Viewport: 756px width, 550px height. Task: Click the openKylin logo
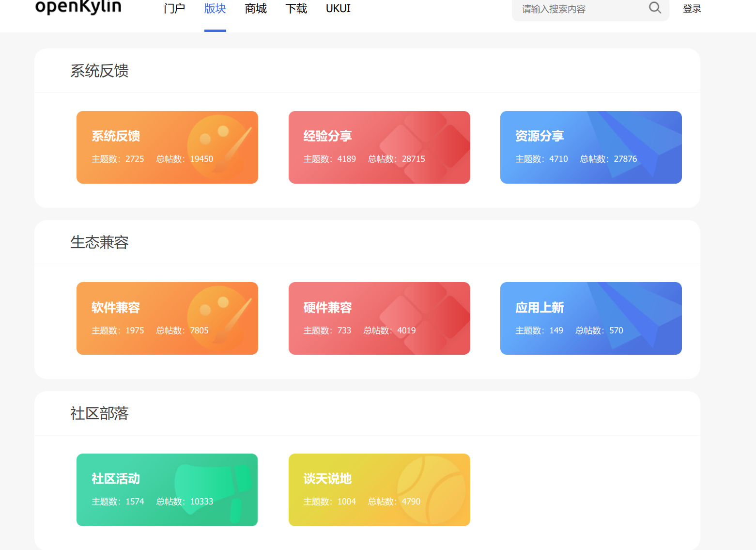coord(77,8)
